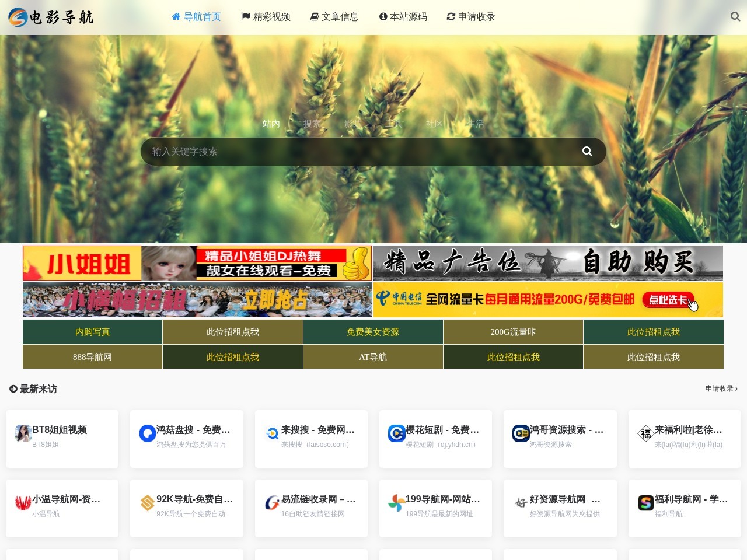Open the 来福利啦|老徐 site card
The height and width of the screenshot is (560, 747).
coord(685,439)
